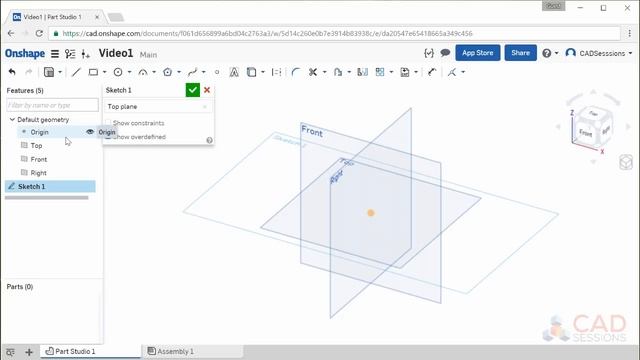Select Sketch 1 in the feature list
Screen dimensions: 640x360
(50, 187)
